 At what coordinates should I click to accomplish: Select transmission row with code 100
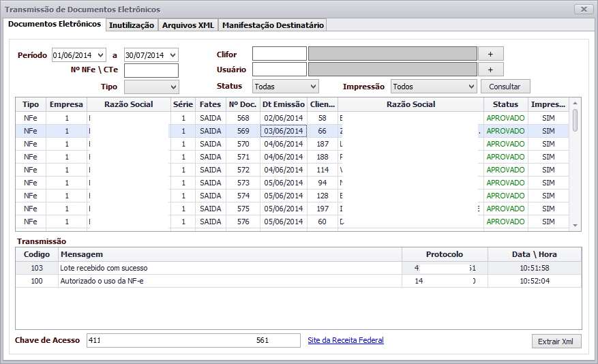[x=299, y=282]
